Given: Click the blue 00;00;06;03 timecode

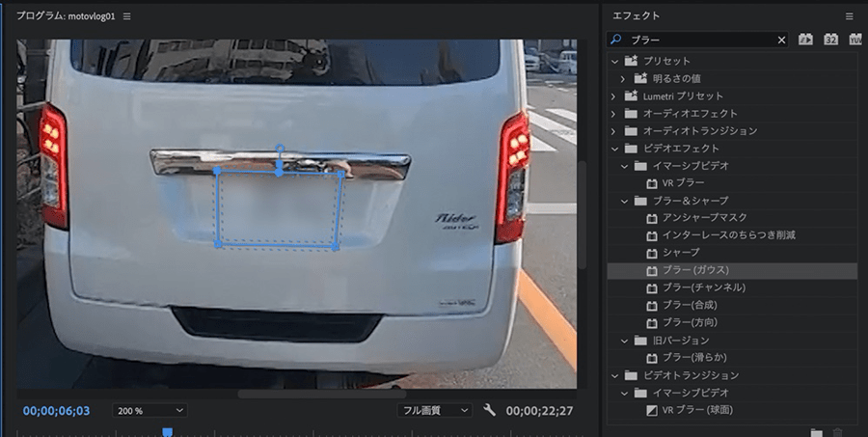Looking at the screenshot, I should (56, 411).
